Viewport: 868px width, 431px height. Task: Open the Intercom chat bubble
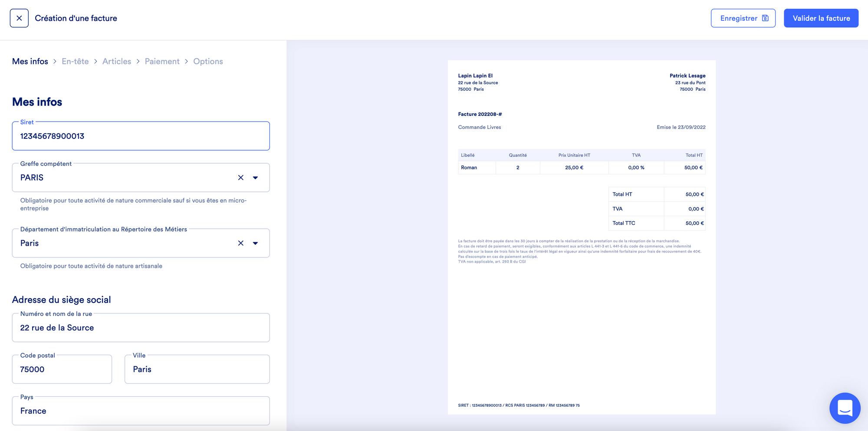click(845, 408)
